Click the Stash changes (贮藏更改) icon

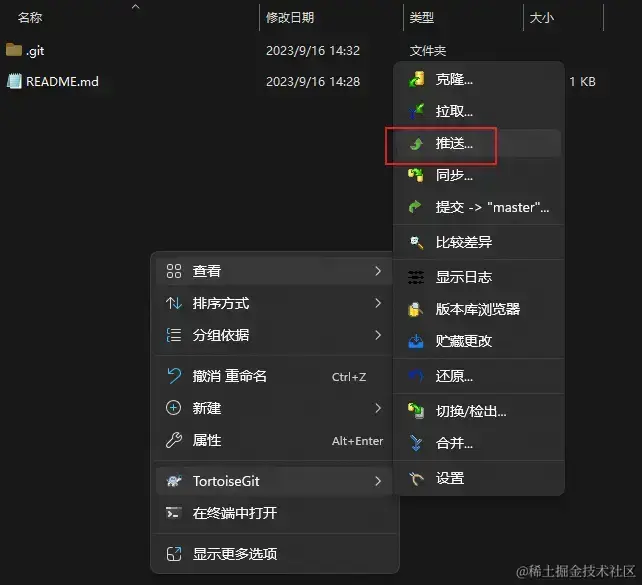(416, 341)
